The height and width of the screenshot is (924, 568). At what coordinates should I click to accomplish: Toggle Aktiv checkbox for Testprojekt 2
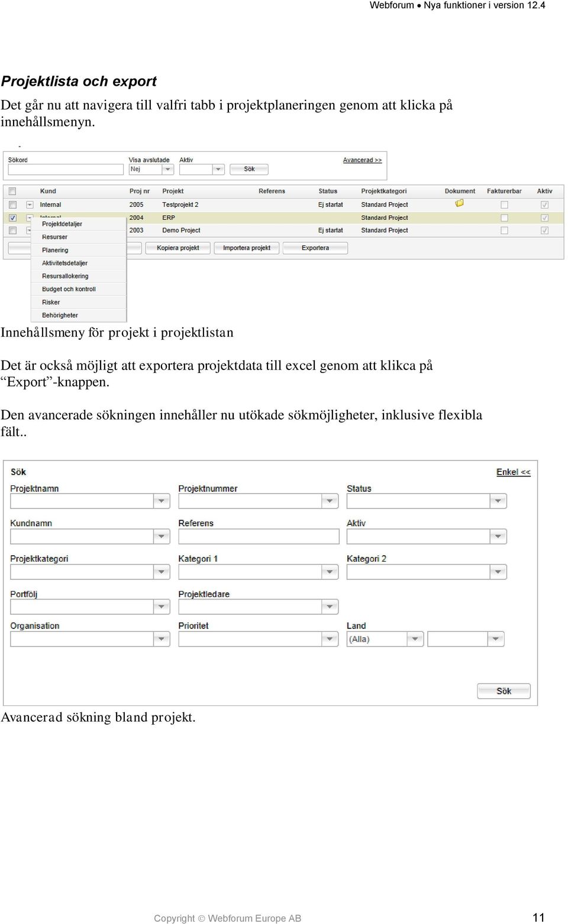(x=544, y=205)
